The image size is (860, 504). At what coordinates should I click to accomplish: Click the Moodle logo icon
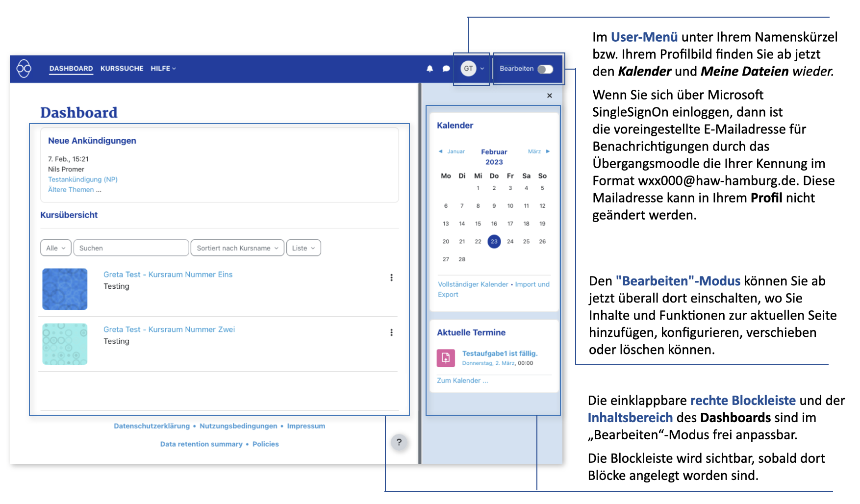(x=24, y=69)
